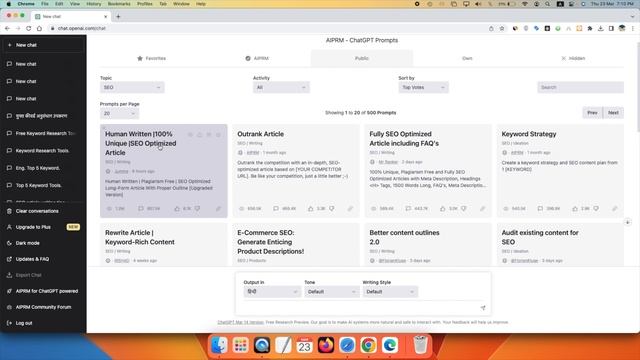
Task: Click the Prev page button
Action: 592,113
